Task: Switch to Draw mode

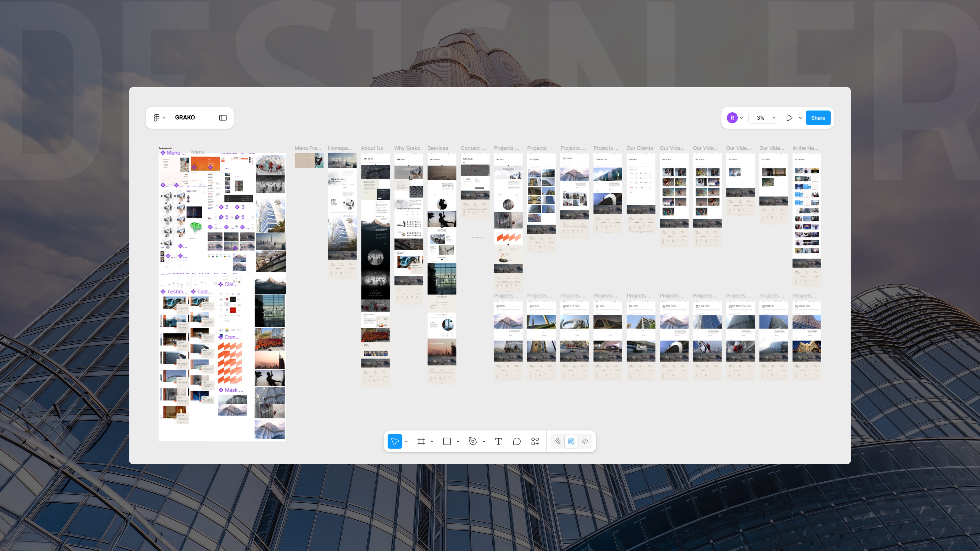Action: pos(557,441)
